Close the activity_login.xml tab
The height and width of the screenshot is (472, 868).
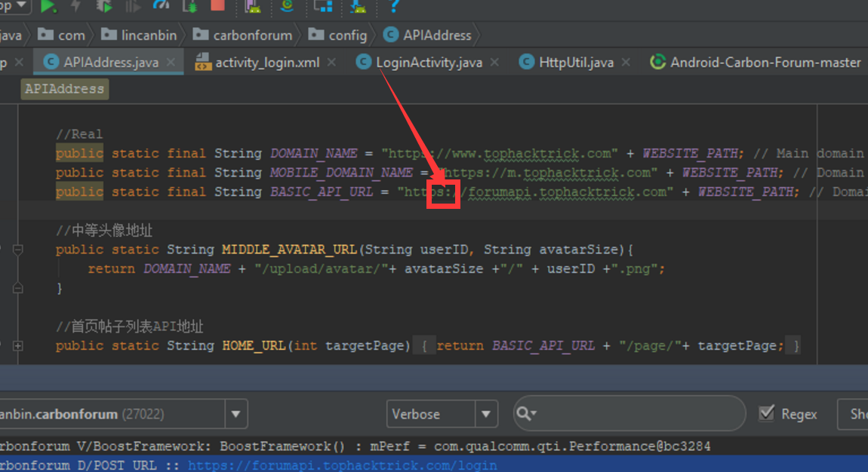331,63
